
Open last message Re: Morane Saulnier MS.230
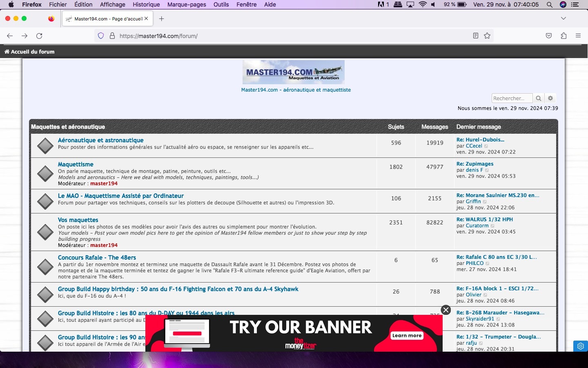click(498, 195)
